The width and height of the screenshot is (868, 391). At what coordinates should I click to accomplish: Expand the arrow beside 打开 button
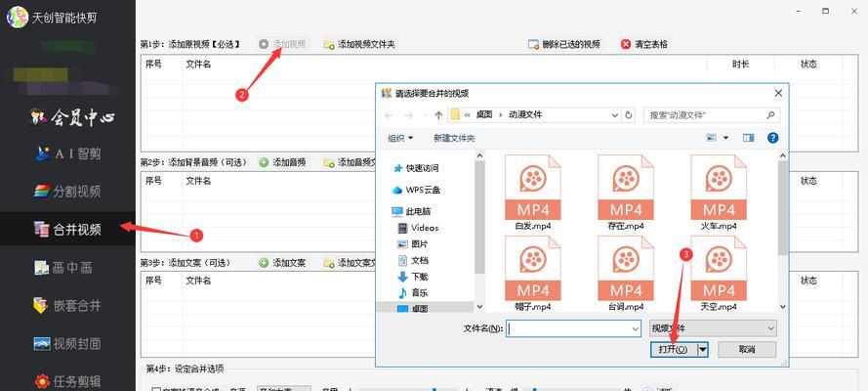(x=702, y=350)
